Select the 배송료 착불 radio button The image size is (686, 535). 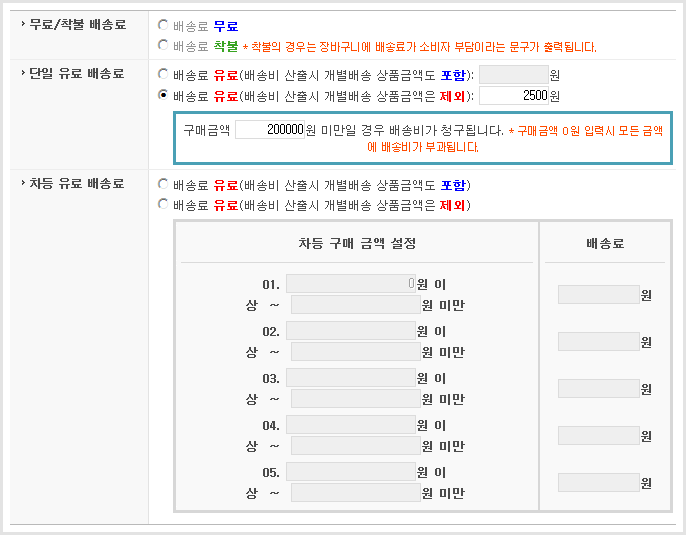click(164, 45)
